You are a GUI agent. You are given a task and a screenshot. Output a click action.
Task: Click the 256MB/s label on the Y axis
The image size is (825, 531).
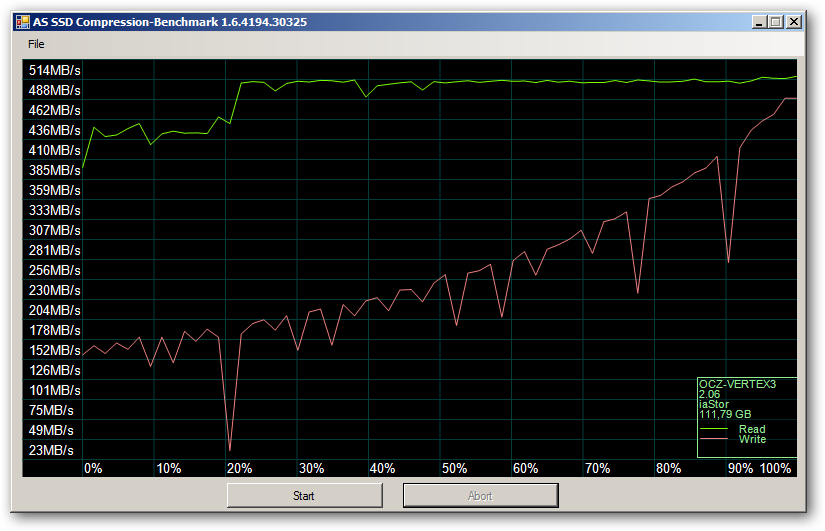pyautogui.click(x=55, y=270)
